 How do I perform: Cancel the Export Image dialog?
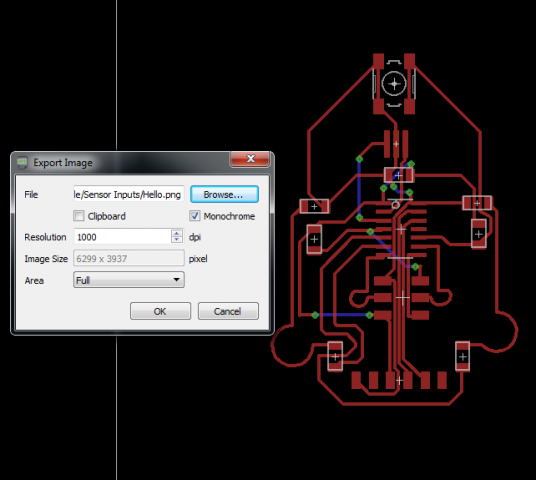pyautogui.click(x=228, y=311)
